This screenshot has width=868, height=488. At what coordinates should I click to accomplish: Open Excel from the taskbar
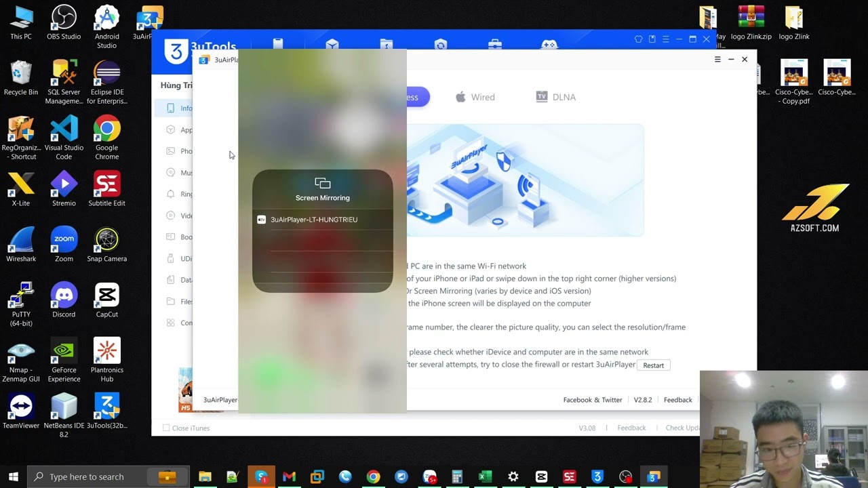click(x=485, y=476)
